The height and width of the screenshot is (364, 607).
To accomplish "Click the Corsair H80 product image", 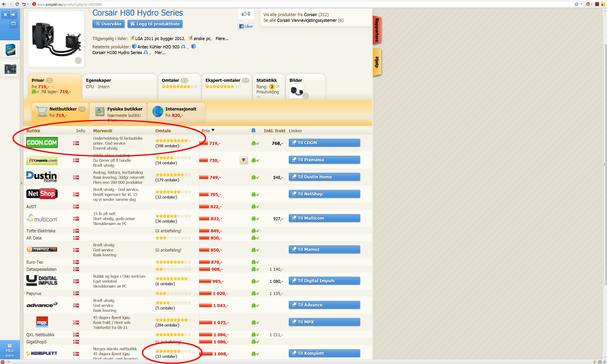I will tap(56, 39).
